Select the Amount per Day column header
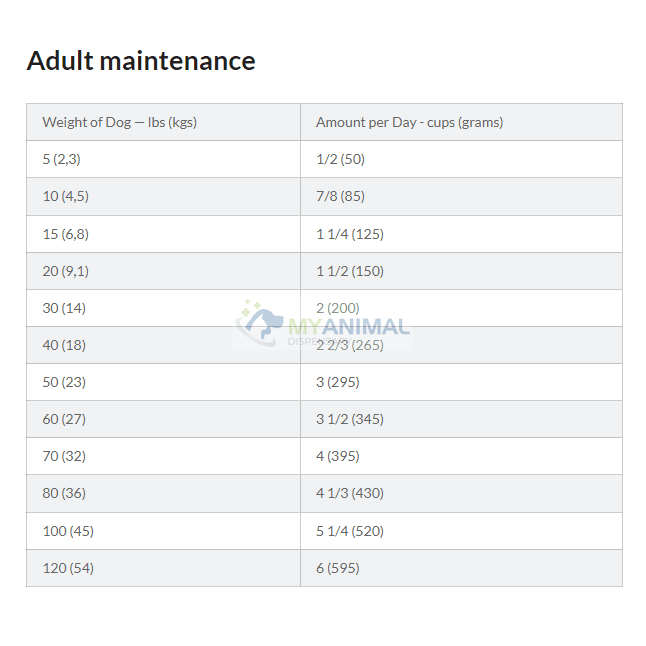The height and width of the screenshot is (646, 646). pos(409,122)
